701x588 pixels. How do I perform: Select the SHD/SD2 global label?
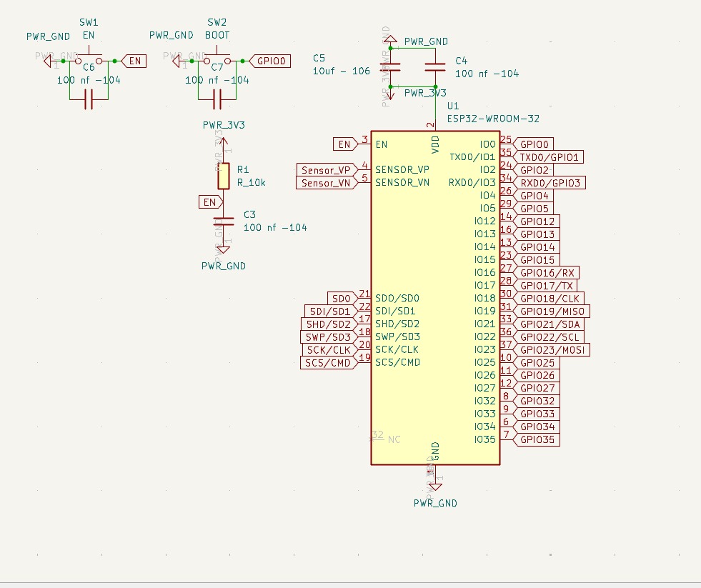tap(329, 324)
